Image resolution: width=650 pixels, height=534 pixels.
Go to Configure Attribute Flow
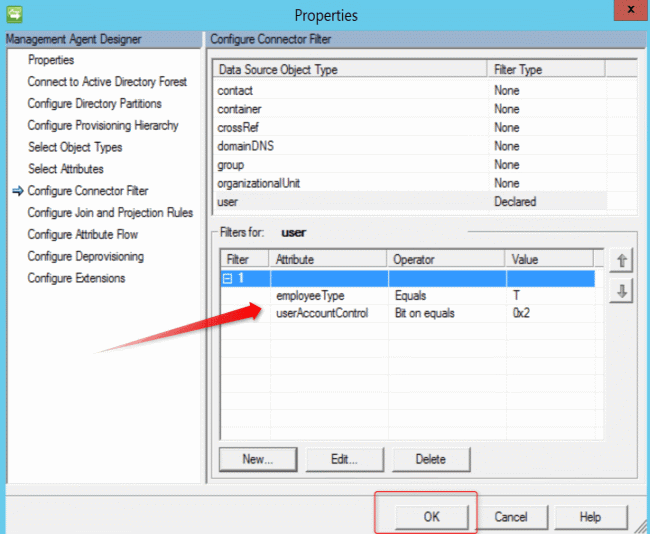(x=82, y=235)
